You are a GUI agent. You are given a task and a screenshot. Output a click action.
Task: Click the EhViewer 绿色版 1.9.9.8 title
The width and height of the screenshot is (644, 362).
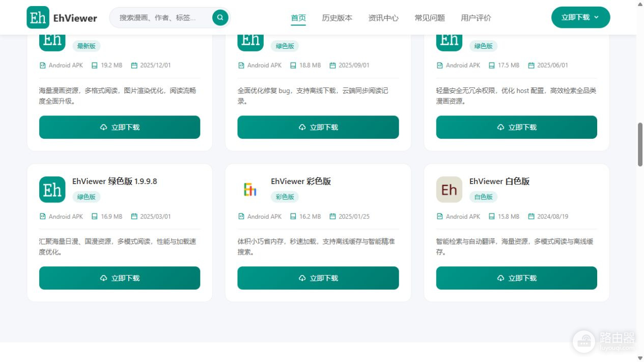point(115,182)
